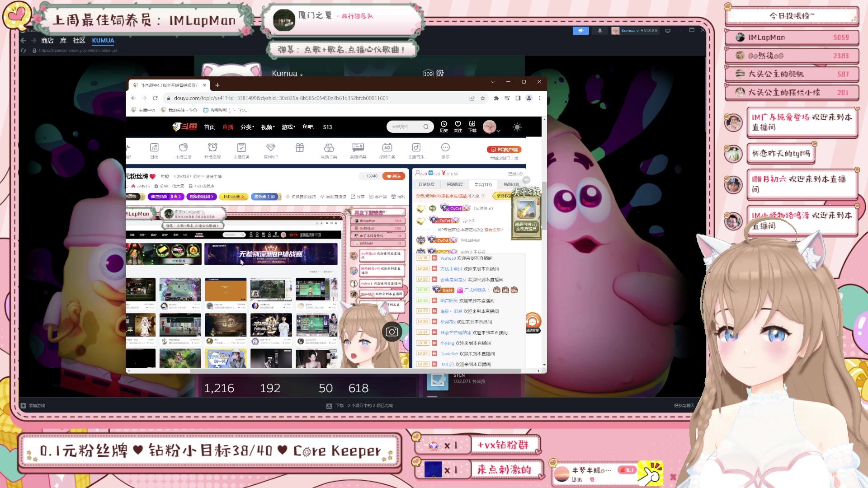Open Chrome extensions puzzle icon

[496, 98]
